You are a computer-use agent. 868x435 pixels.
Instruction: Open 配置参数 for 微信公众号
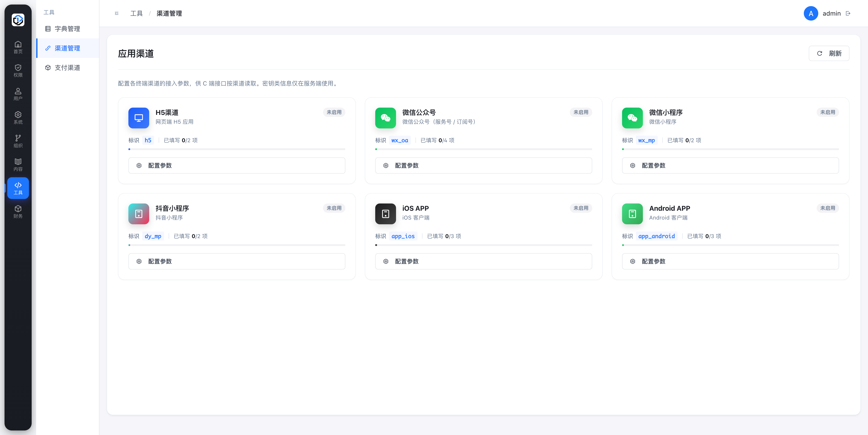pos(483,165)
